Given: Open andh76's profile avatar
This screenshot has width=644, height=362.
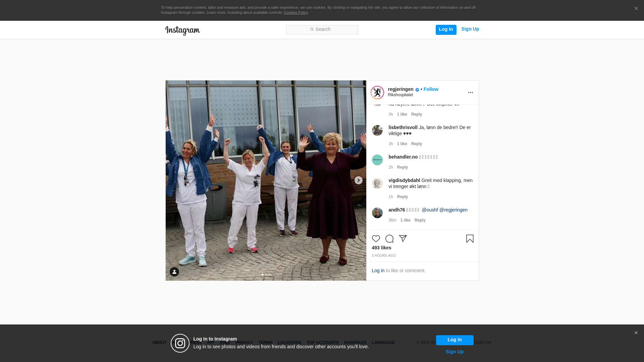Looking at the screenshot, I should coord(377,213).
